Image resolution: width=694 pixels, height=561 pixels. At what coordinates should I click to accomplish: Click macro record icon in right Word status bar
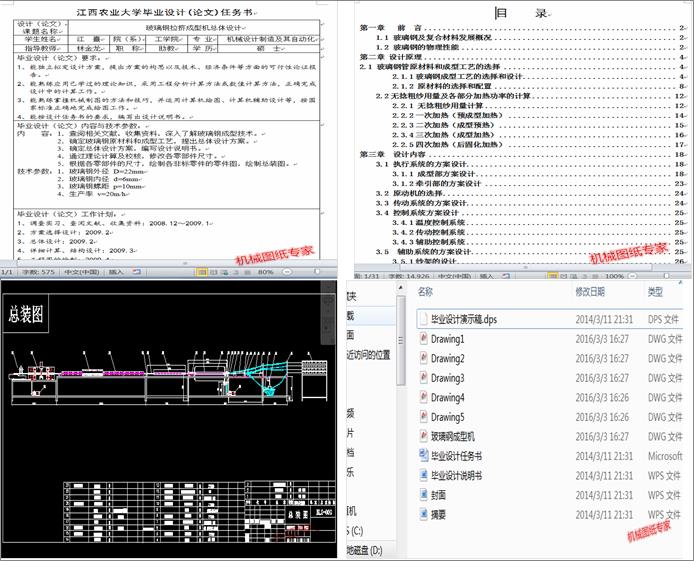505,276
